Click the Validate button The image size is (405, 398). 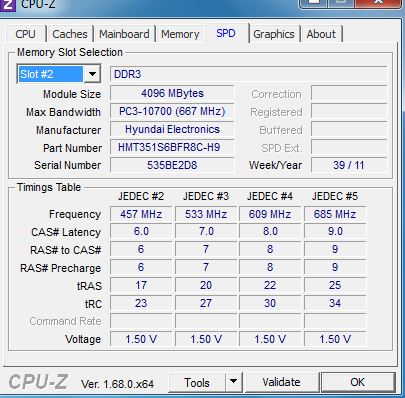point(281,382)
